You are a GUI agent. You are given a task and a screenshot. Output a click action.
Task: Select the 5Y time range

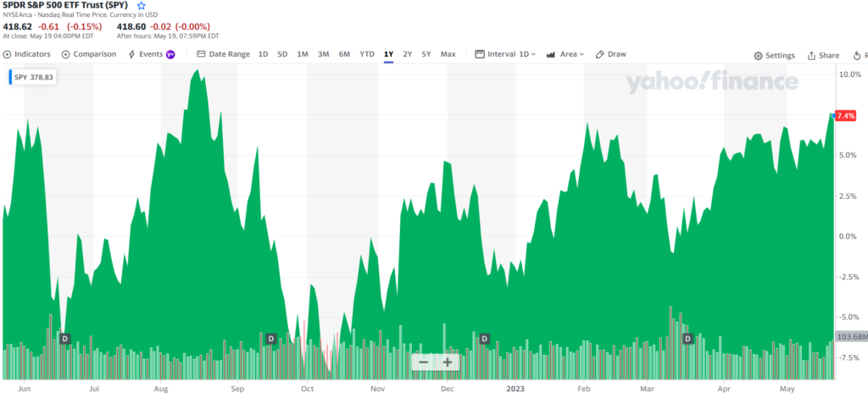(x=426, y=54)
